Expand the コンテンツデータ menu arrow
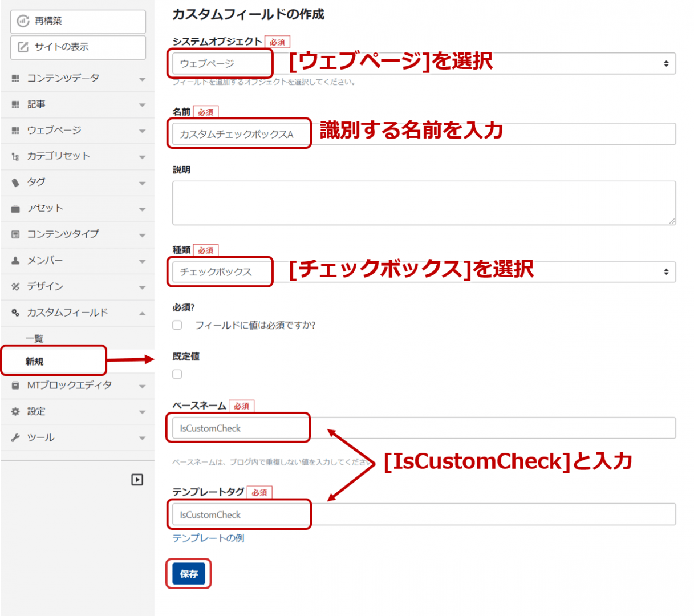 click(143, 79)
